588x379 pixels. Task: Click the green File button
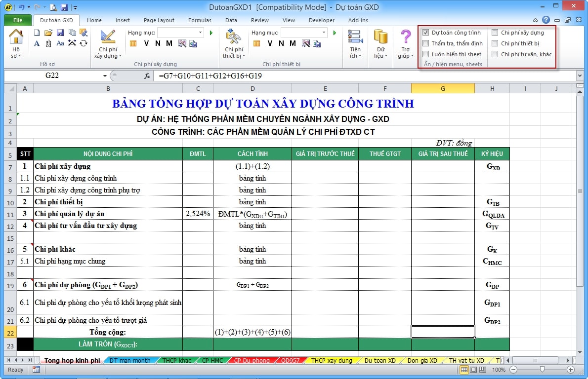(x=18, y=20)
